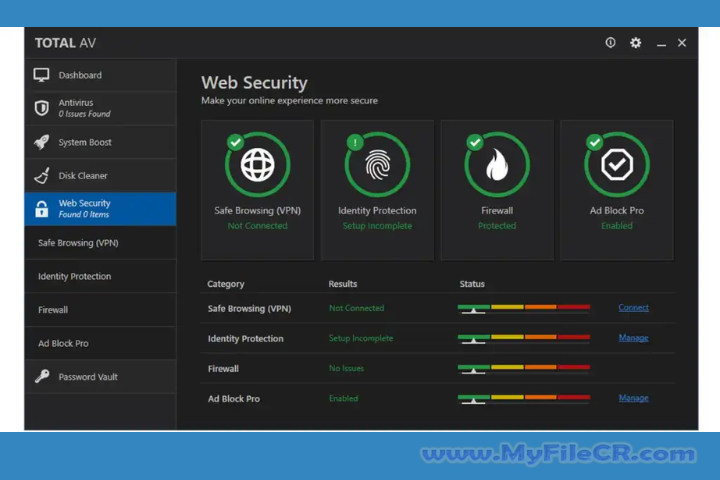Click the Ad Block Pro checkmark octagon icon
720x480 pixels.
[x=617, y=164]
